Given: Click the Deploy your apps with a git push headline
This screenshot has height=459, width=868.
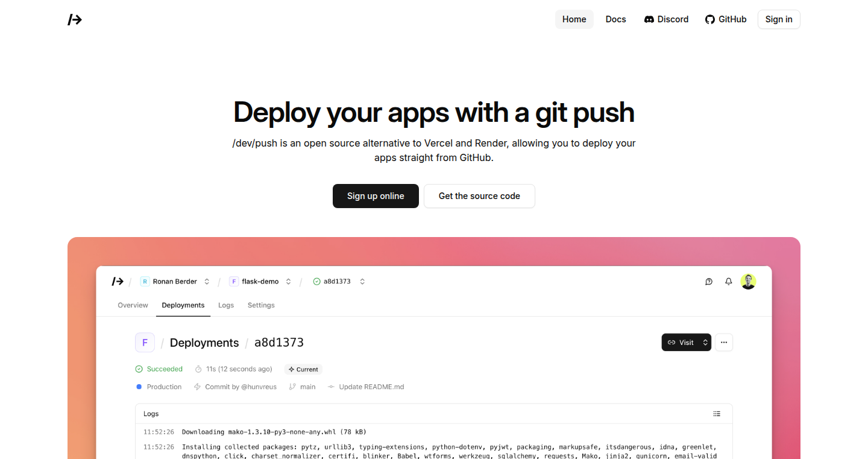Looking at the screenshot, I should click(434, 112).
